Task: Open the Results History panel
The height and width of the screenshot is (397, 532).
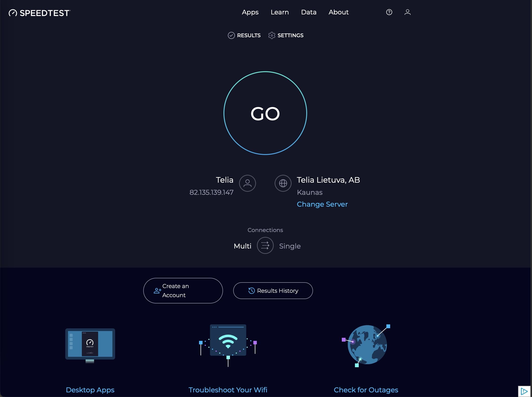Action: click(273, 291)
